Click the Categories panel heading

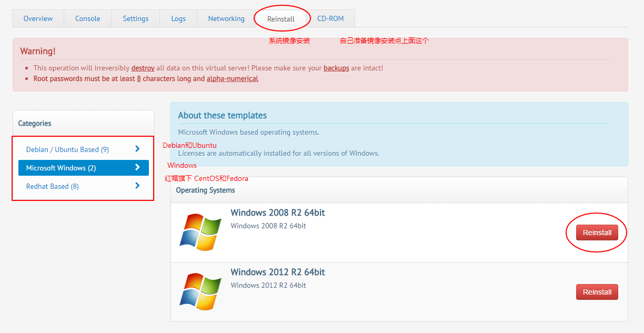pyautogui.click(x=35, y=123)
